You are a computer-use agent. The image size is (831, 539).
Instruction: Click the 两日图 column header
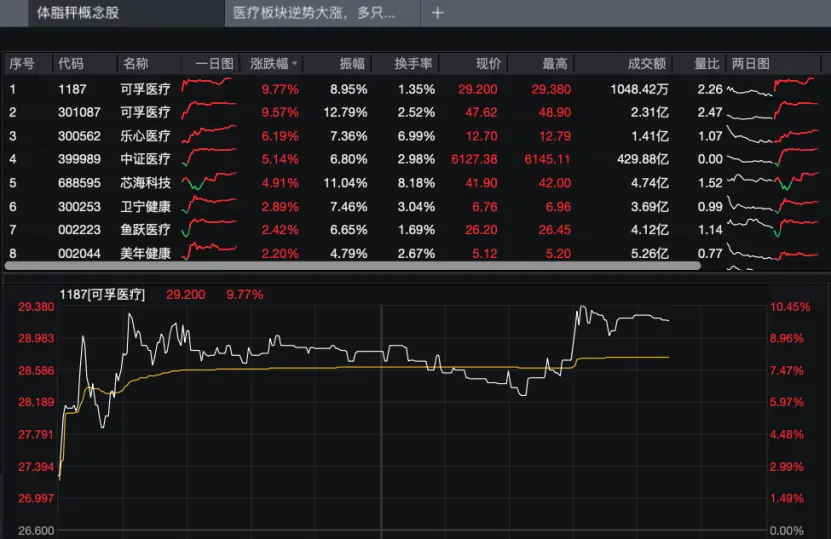click(750, 64)
